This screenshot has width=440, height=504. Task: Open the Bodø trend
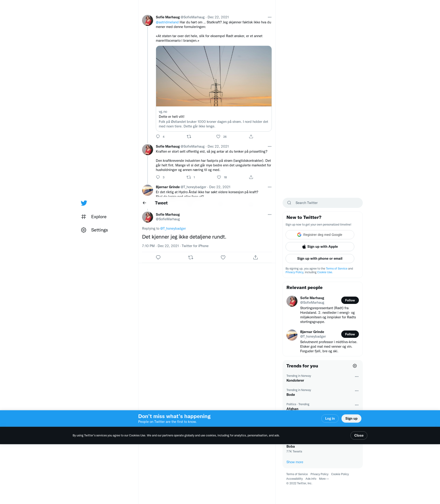pyautogui.click(x=322, y=392)
